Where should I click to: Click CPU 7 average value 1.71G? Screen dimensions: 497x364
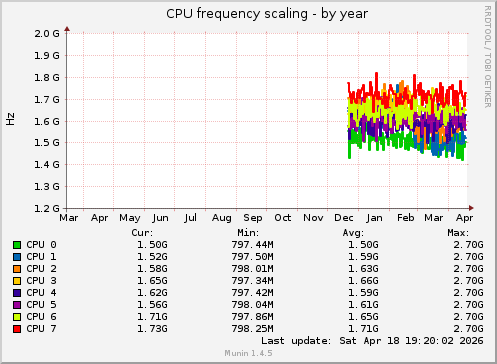click(x=363, y=329)
